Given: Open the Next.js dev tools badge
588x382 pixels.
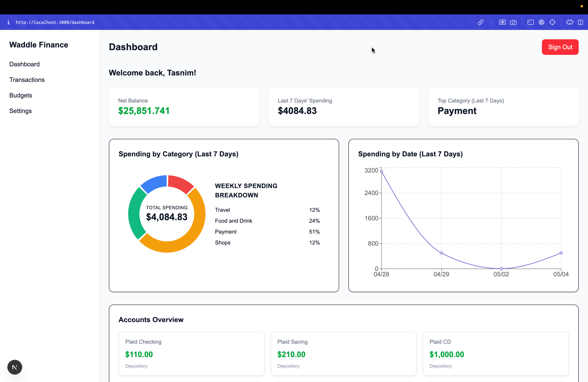Looking at the screenshot, I should coord(15,367).
